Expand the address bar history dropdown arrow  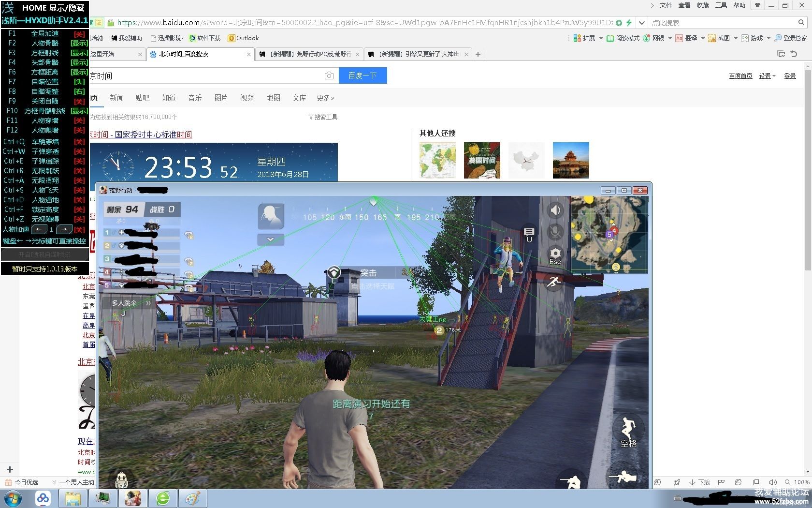(641, 22)
